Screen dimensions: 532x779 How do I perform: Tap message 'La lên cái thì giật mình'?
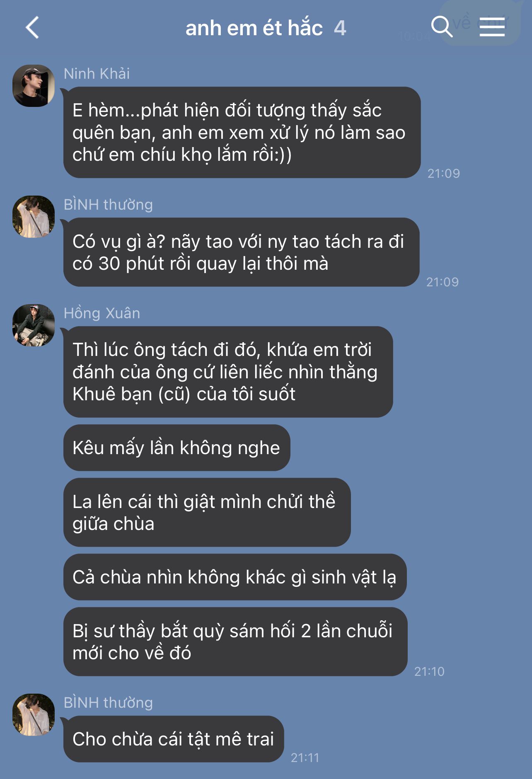(x=207, y=513)
